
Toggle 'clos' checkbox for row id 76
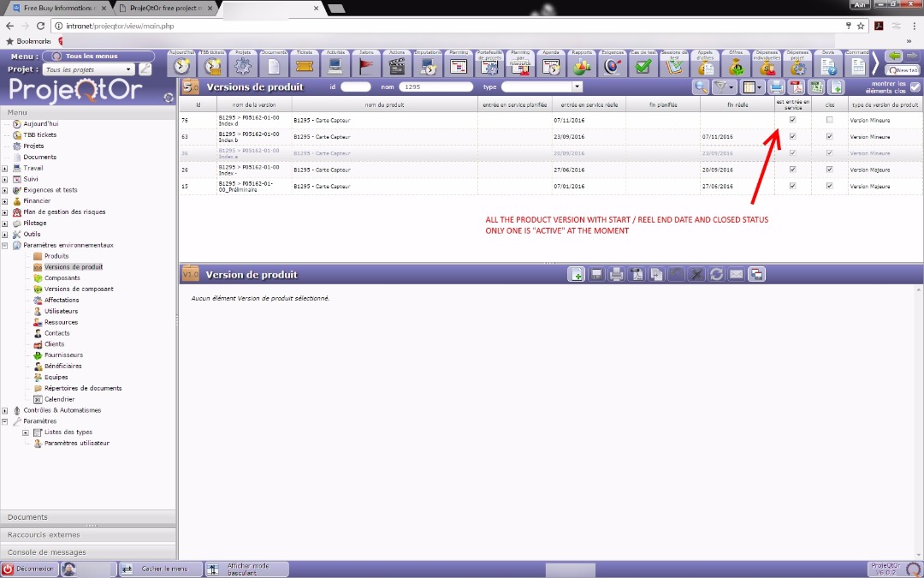(x=829, y=120)
